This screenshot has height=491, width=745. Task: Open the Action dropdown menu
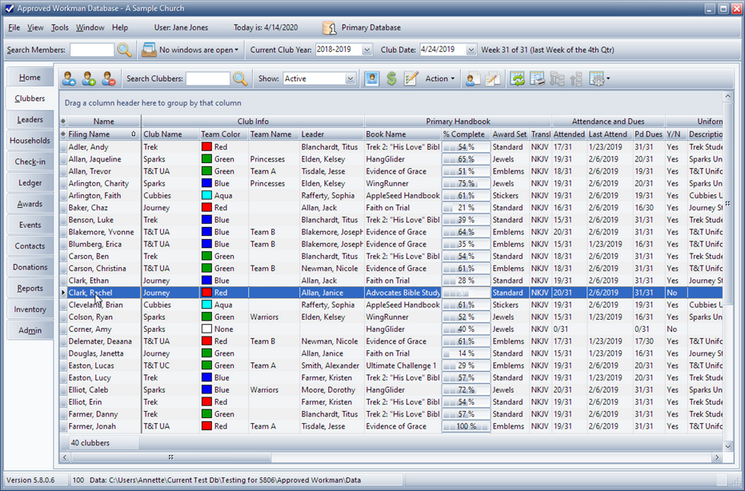pyautogui.click(x=440, y=78)
